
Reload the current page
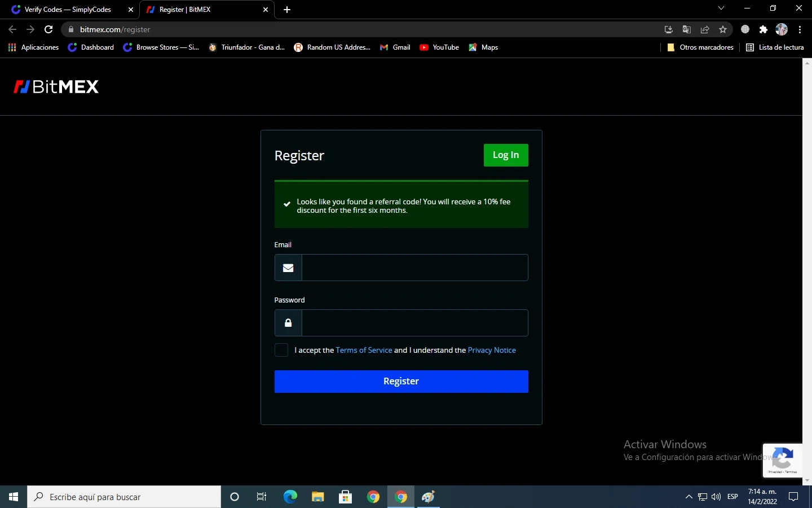tap(48, 29)
